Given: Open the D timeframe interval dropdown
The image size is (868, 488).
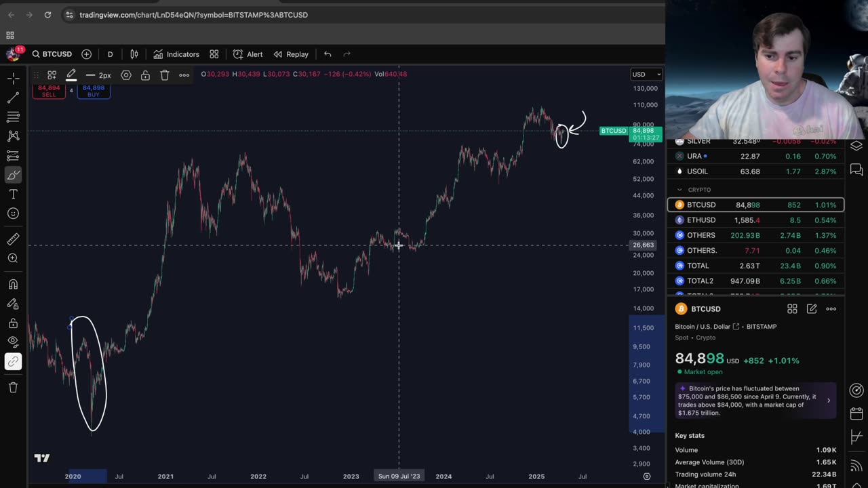Looking at the screenshot, I should 110,54.
